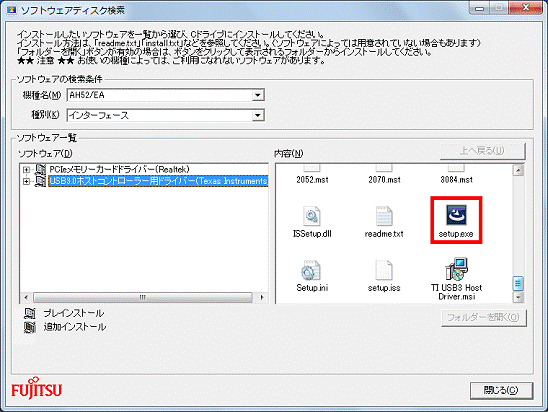Click the 閉じる(C) button
Screen dimensions: 548x412
(x=501, y=390)
